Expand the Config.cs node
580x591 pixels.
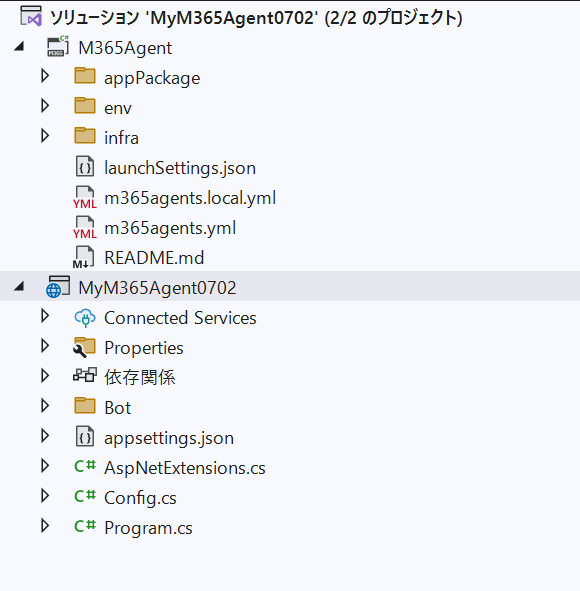(x=45, y=496)
